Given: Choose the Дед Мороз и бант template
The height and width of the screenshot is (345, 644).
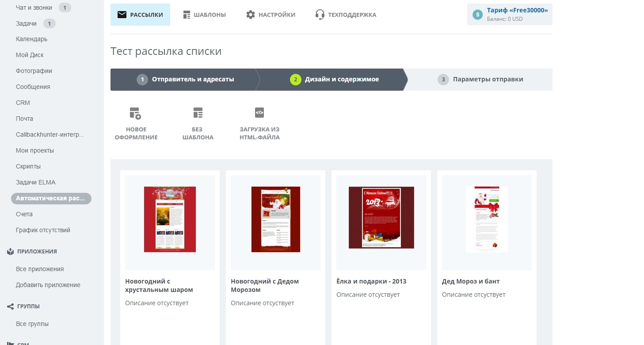Looking at the screenshot, I should click(x=487, y=219).
